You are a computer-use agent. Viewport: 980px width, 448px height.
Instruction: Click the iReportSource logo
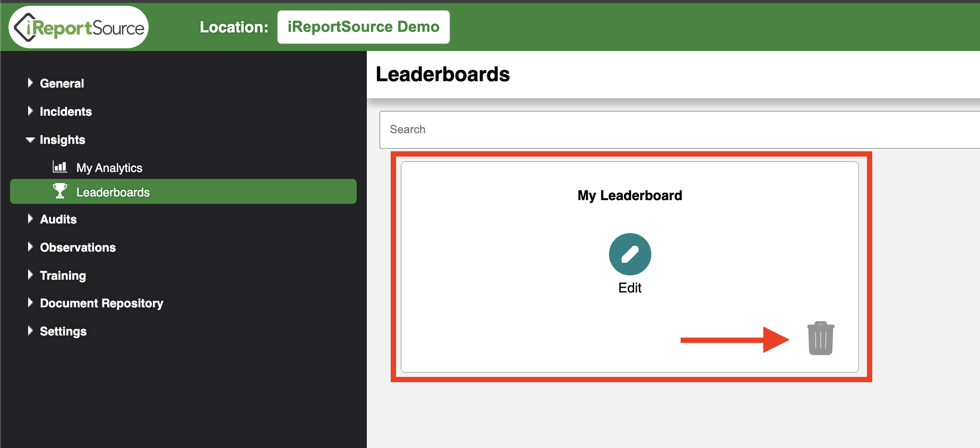(x=79, y=27)
